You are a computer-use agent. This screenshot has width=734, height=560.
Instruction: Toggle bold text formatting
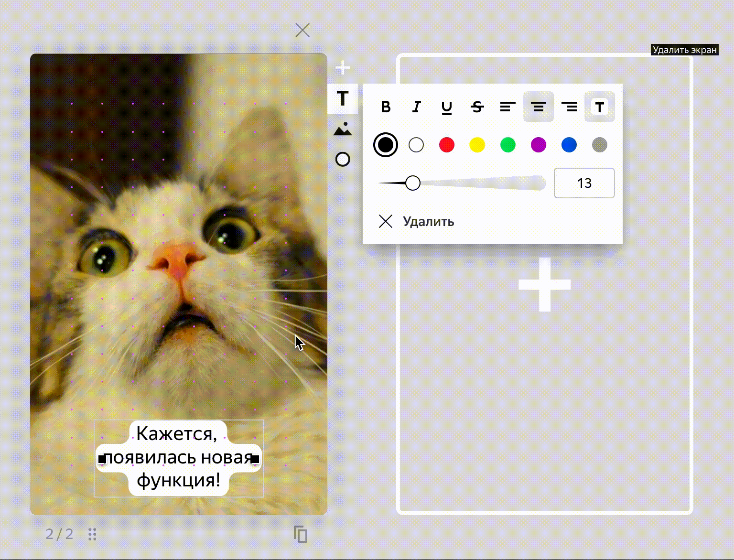point(386,107)
